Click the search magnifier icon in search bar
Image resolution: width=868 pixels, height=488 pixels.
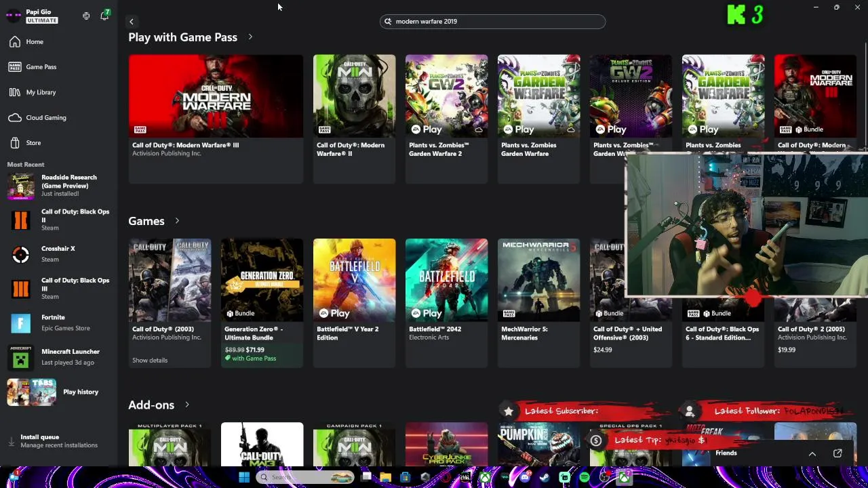(388, 21)
